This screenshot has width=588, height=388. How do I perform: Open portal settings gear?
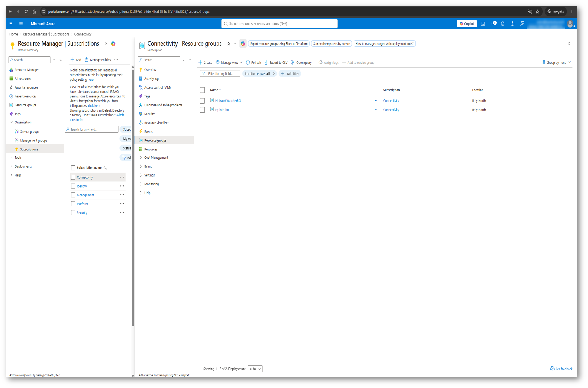point(503,24)
